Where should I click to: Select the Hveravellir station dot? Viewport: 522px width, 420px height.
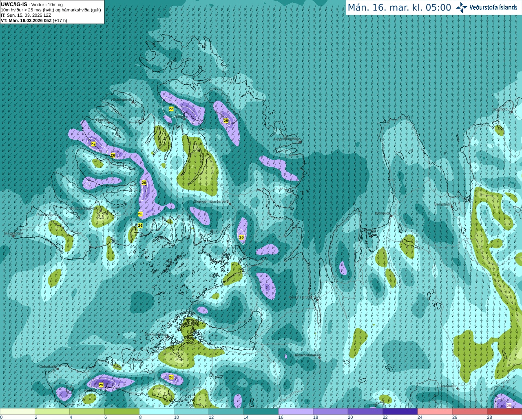458,389
